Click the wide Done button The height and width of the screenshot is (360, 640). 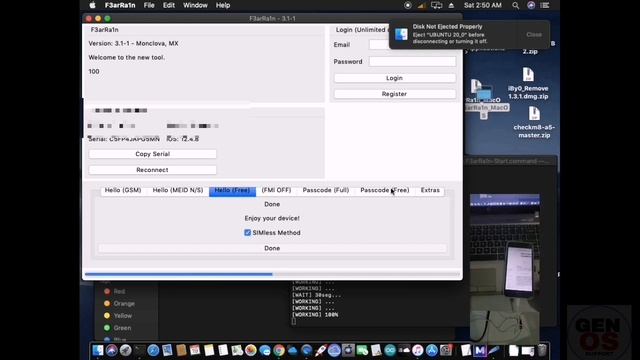coord(272,248)
